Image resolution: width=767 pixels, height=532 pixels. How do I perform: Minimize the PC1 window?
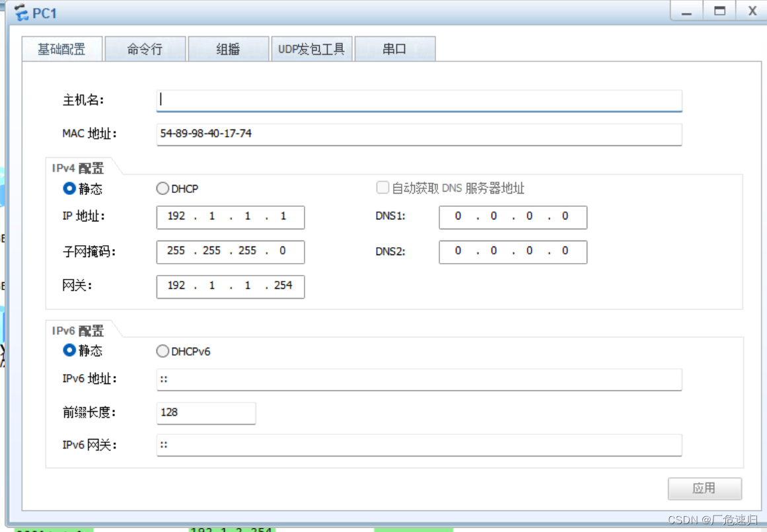[x=687, y=11]
